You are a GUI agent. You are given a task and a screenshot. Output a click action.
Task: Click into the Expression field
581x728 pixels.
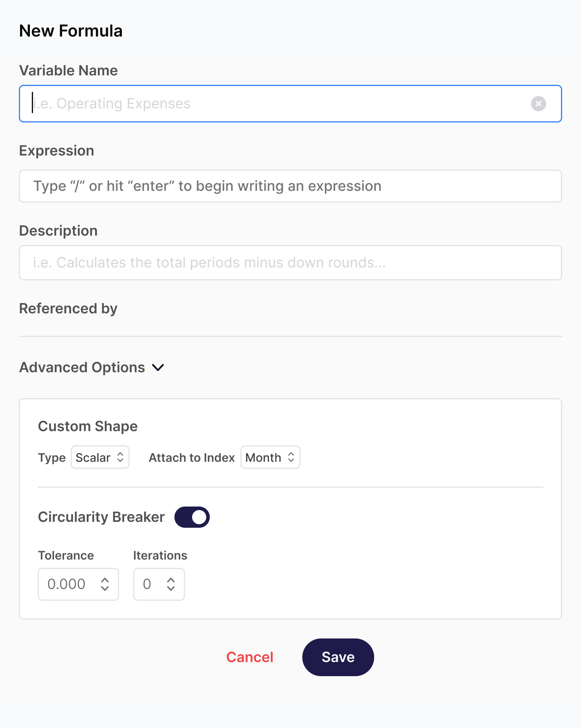point(290,186)
